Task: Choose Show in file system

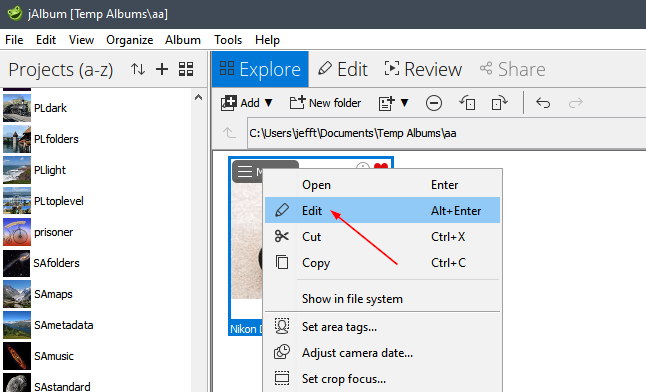Action: coord(382,298)
